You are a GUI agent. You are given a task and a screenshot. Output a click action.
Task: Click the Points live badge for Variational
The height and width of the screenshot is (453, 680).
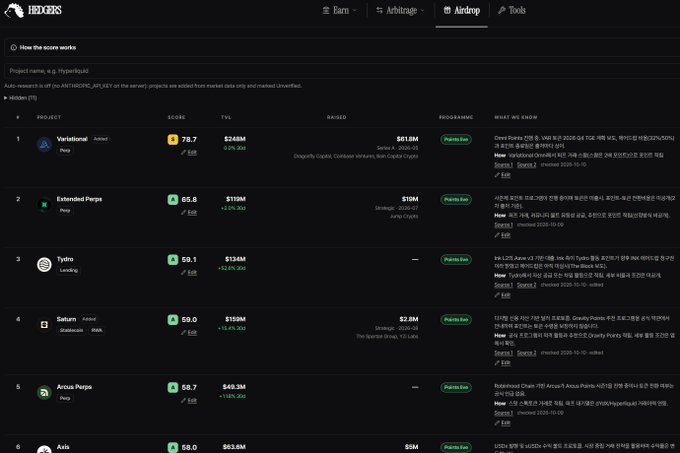(456, 139)
